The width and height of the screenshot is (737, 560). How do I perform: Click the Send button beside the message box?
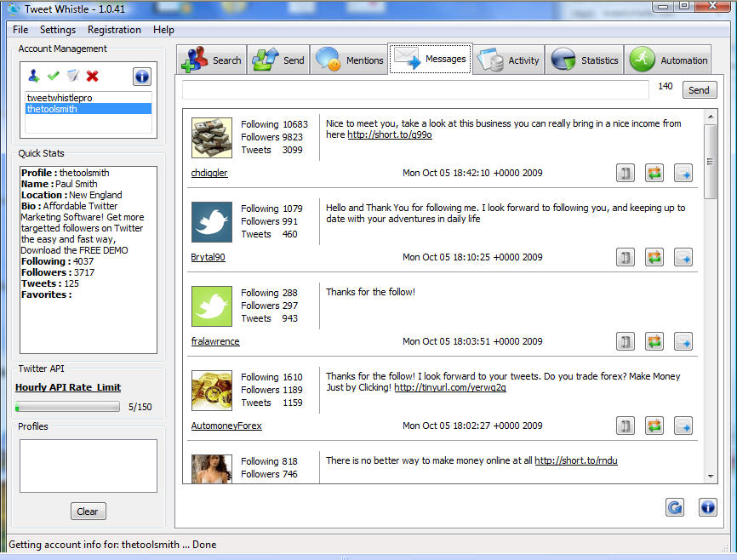(x=700, y=90)
